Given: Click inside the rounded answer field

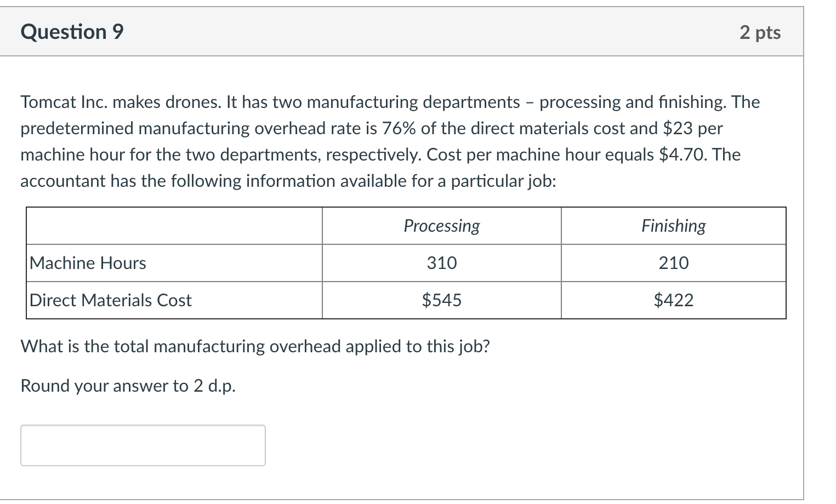Looking at the screenshot, I should (143, 445).
